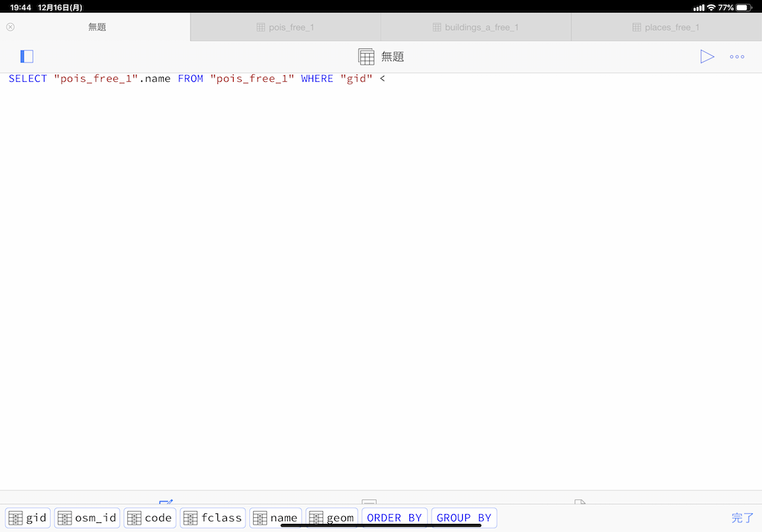Open the sidebar panel
The image size is (762, 532).
(x=27, y=57)
